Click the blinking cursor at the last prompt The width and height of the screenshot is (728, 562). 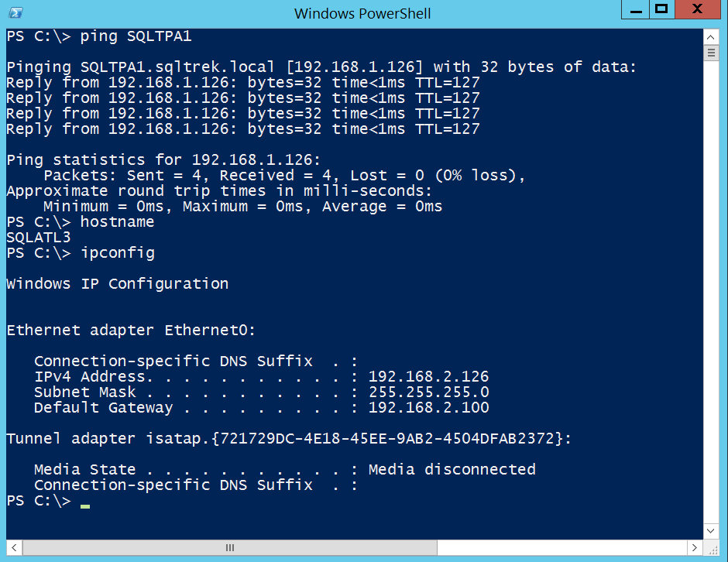pyautogui.click(x=85, y=505)
